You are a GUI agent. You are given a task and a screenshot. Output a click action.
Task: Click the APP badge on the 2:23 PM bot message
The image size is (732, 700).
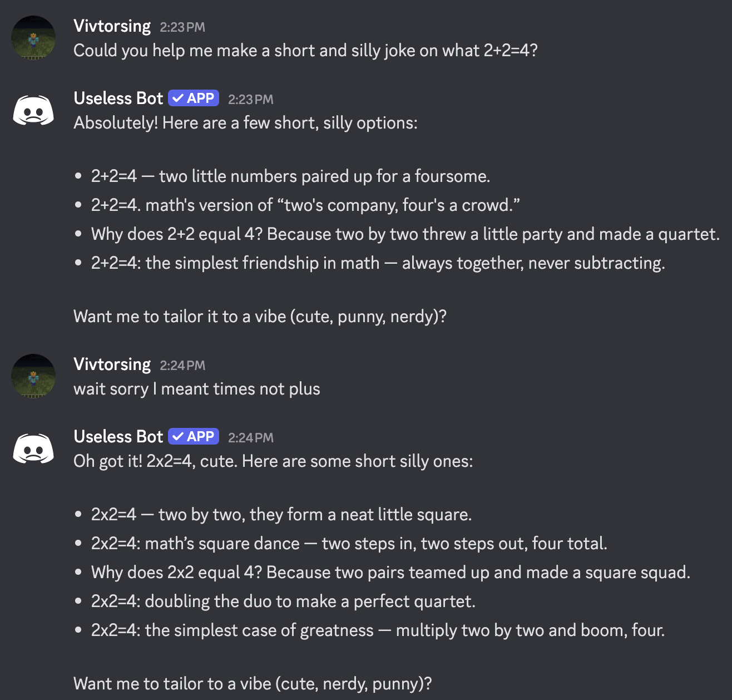(194, 98)
